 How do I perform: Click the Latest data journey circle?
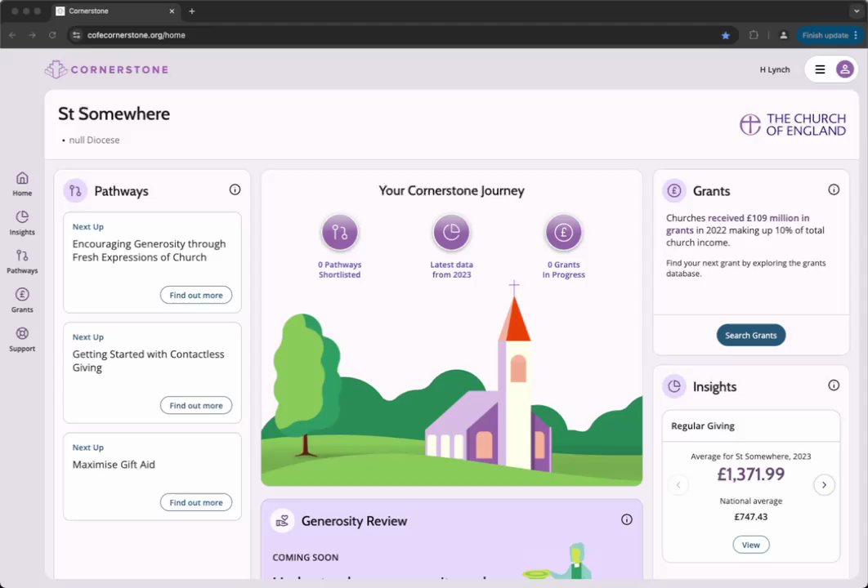pyautogui.click(x=451, y=232)
